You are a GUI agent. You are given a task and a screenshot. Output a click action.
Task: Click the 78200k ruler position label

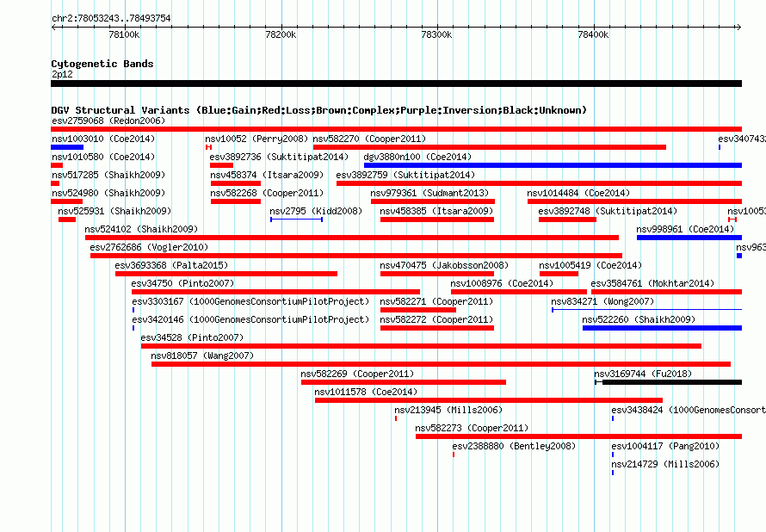[x=281, y=34]
